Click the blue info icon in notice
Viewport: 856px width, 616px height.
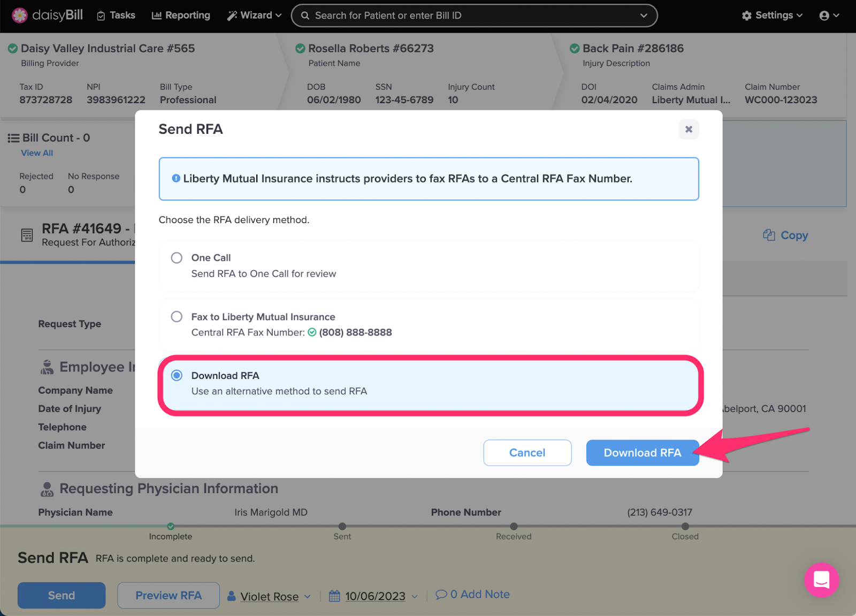click(x=176, y=179)
